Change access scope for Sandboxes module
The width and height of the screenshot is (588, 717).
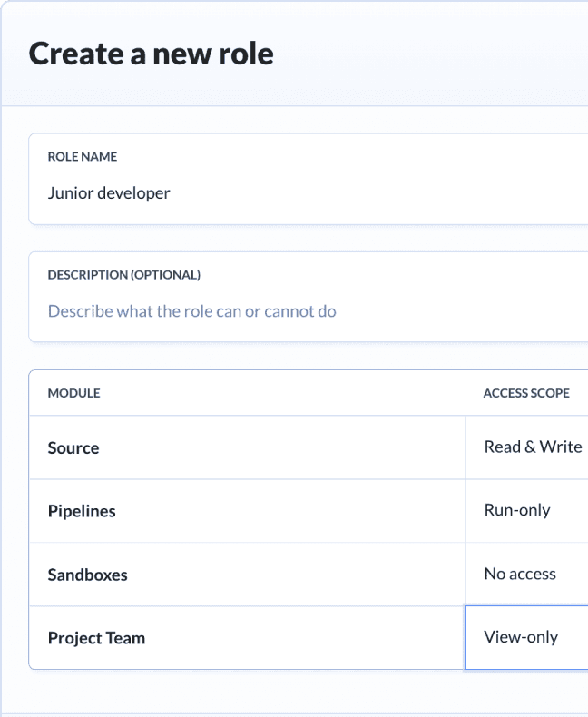520,574
